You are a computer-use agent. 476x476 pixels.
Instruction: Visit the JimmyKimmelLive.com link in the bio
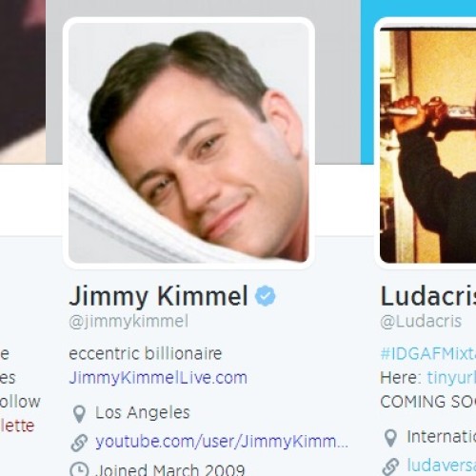[158, 378]
